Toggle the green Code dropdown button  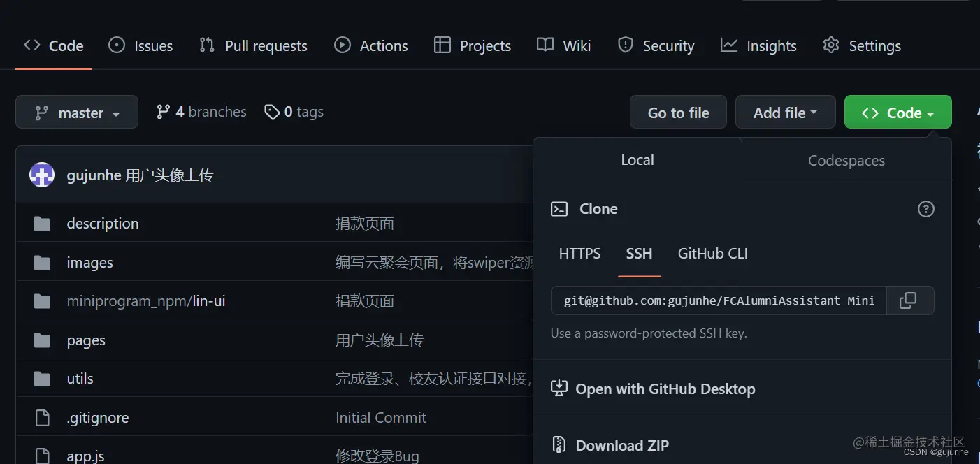pyautogui.click(x=898, y=113)
